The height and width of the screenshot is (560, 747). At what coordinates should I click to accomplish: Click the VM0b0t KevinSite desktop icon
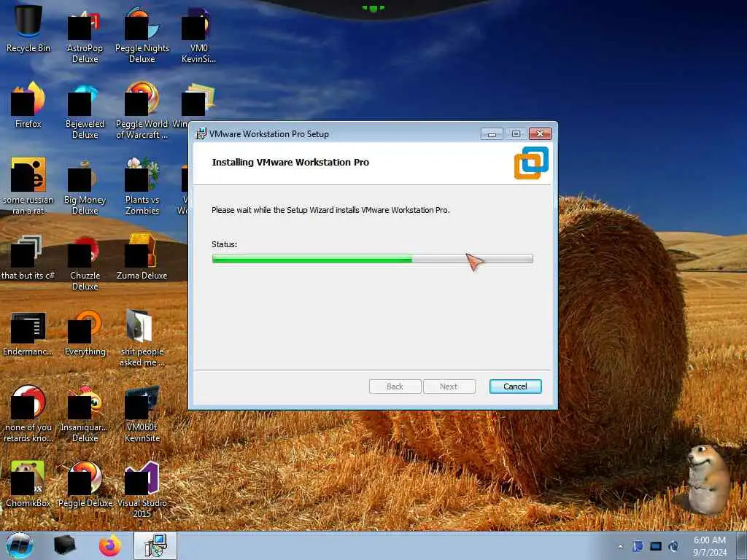point(142,414)
